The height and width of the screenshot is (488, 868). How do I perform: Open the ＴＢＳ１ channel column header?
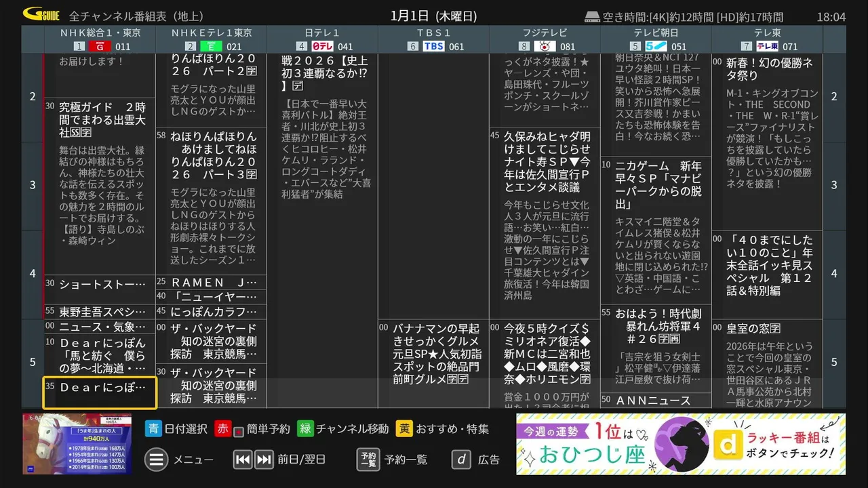pyautogui.click(x=433, y=39)
